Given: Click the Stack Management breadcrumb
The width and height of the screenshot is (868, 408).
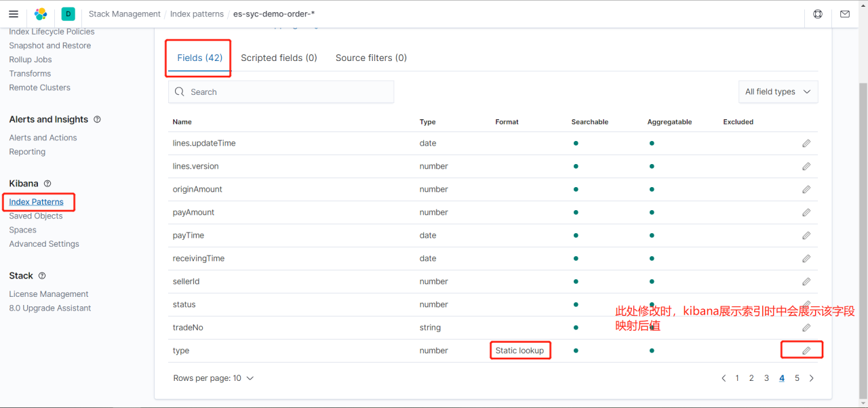Looking at the screenshot, I should (125, 14).
